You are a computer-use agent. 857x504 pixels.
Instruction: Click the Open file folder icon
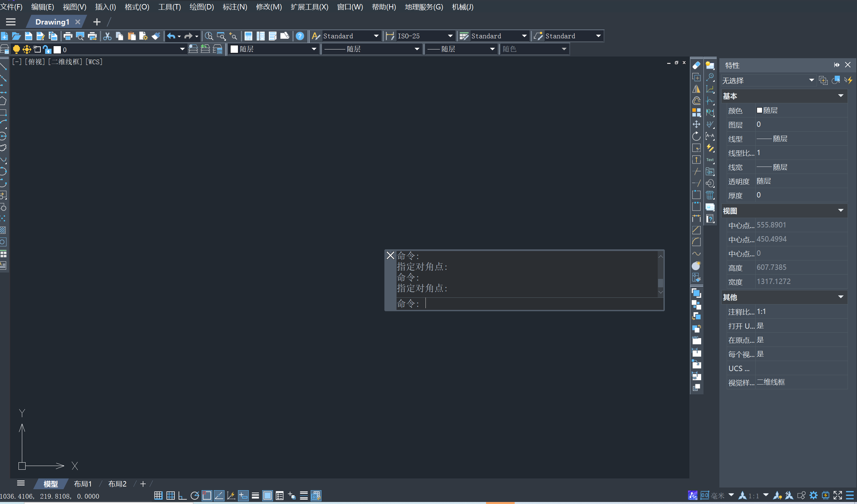pyautogui.click(x=16, y=36)
